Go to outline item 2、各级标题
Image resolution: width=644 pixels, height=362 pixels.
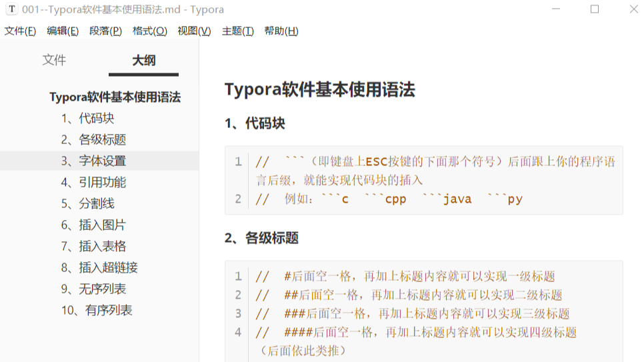[x=93, y=140]
